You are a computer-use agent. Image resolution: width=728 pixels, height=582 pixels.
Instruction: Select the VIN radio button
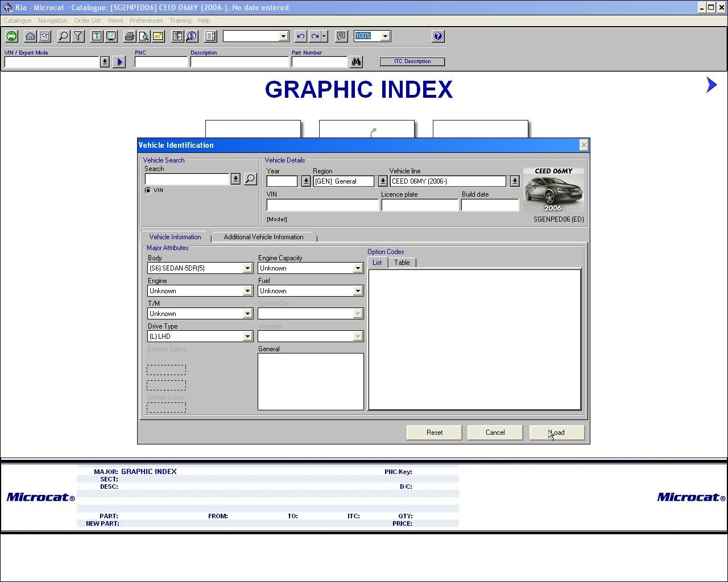(x=148, y=190)
